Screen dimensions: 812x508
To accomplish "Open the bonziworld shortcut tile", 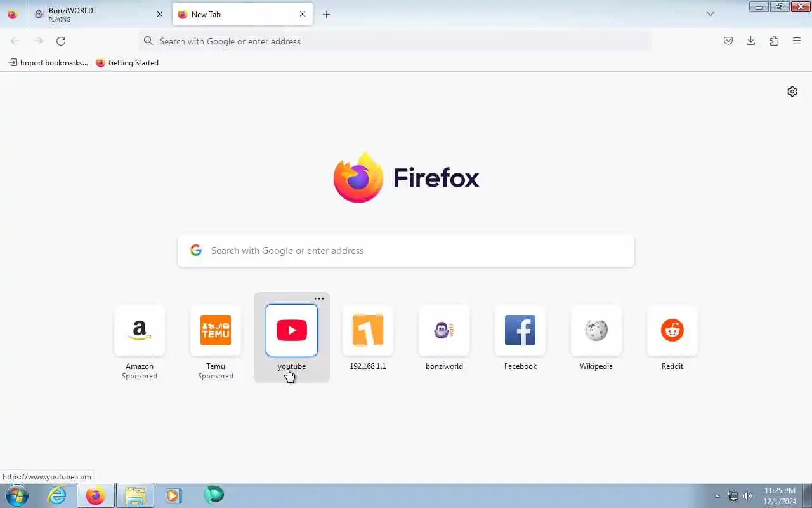I will (444, 330).
